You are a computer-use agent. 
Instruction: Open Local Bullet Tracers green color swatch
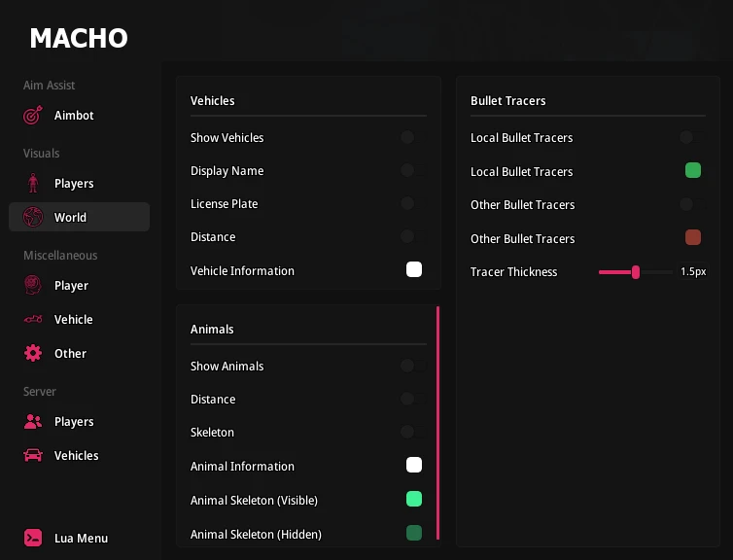click(x=693, y=170)
